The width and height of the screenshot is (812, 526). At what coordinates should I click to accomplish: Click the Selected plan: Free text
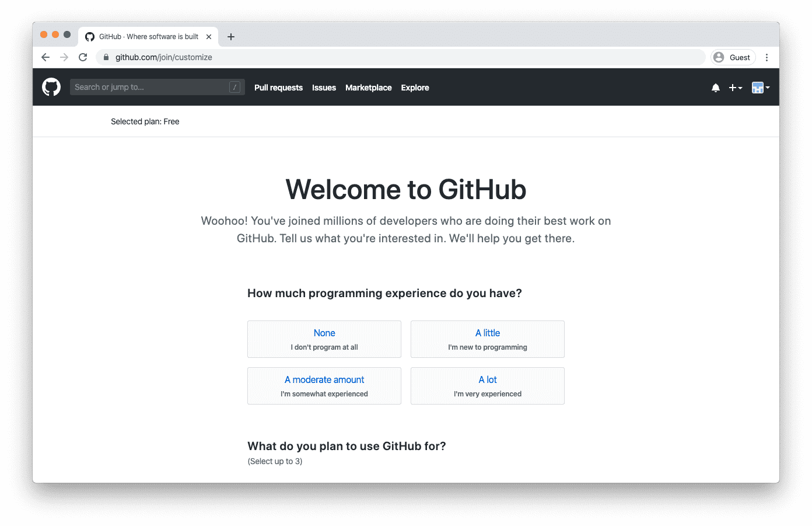click(x=145, y=121)
